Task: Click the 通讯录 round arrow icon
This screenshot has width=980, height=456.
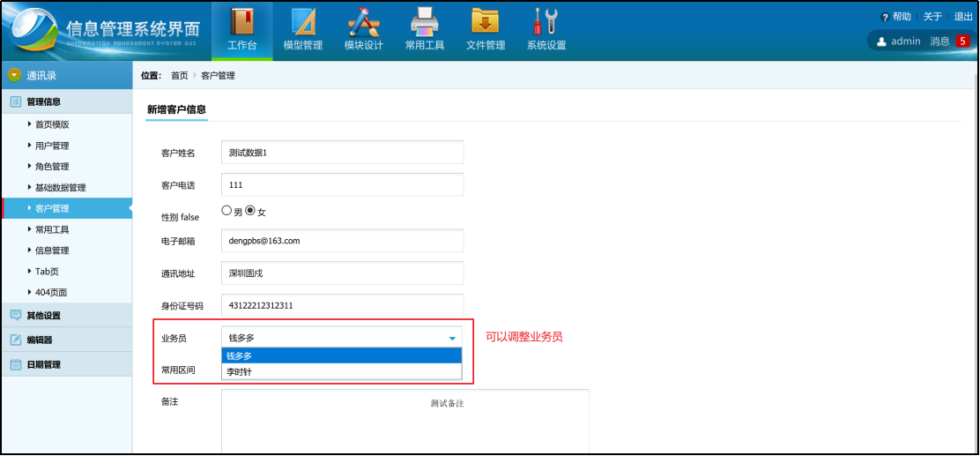Action: pyautogui.click(x=14, y=75)
